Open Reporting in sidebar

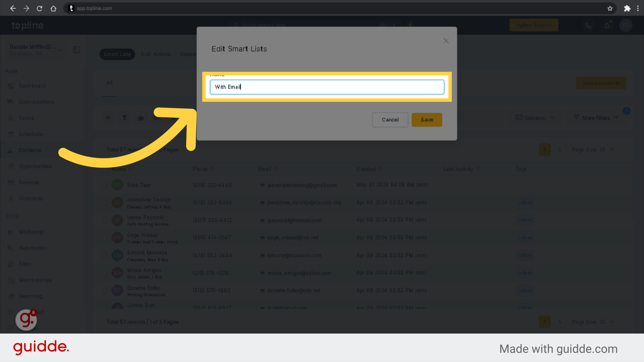click(30, 296)
